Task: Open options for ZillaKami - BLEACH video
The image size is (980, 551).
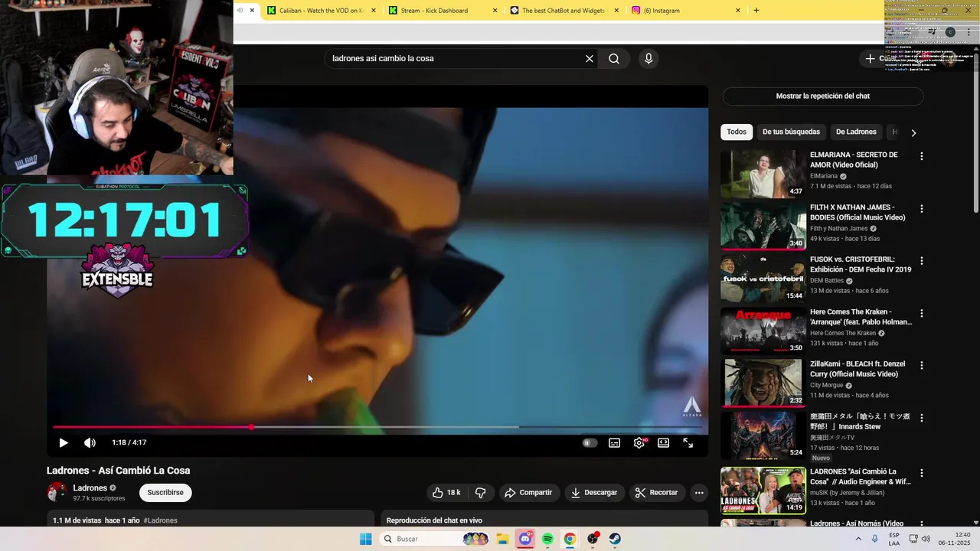Action: click(922, 366)
